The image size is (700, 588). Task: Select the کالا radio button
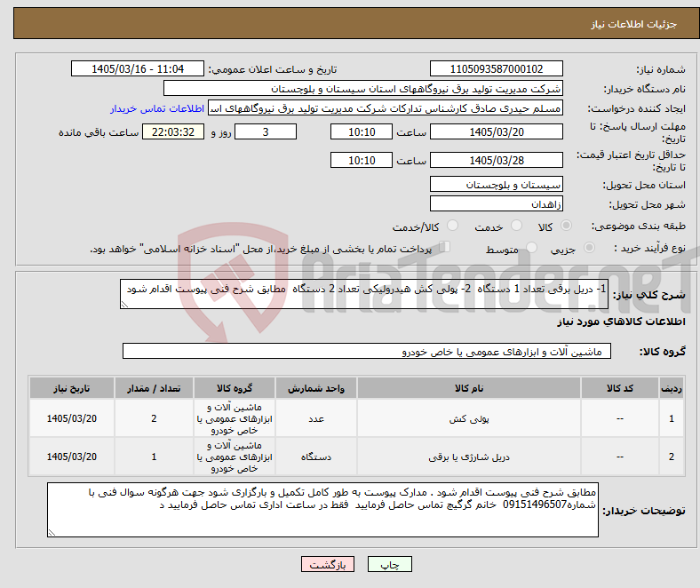point(566,226)
